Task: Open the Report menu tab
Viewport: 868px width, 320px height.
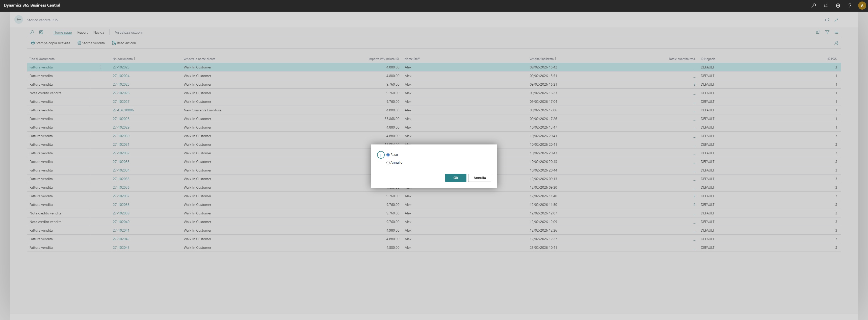Action: [x=82, y=32]
